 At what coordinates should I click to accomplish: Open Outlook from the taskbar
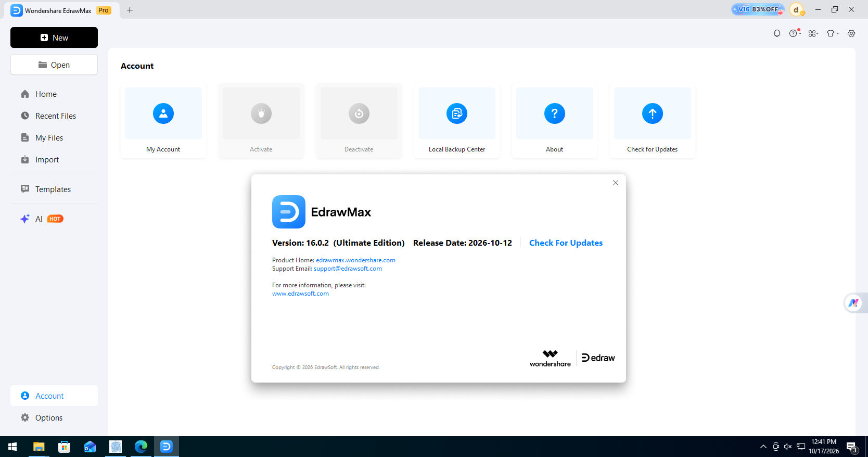pyautogui.click(x=90, y=447)
